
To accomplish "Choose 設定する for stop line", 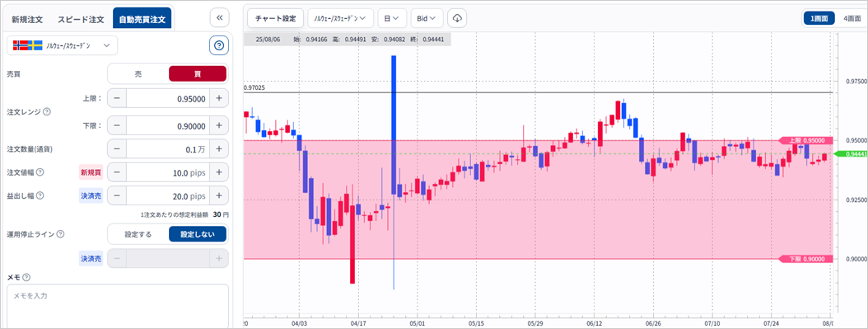I will (x=138, y=234).
